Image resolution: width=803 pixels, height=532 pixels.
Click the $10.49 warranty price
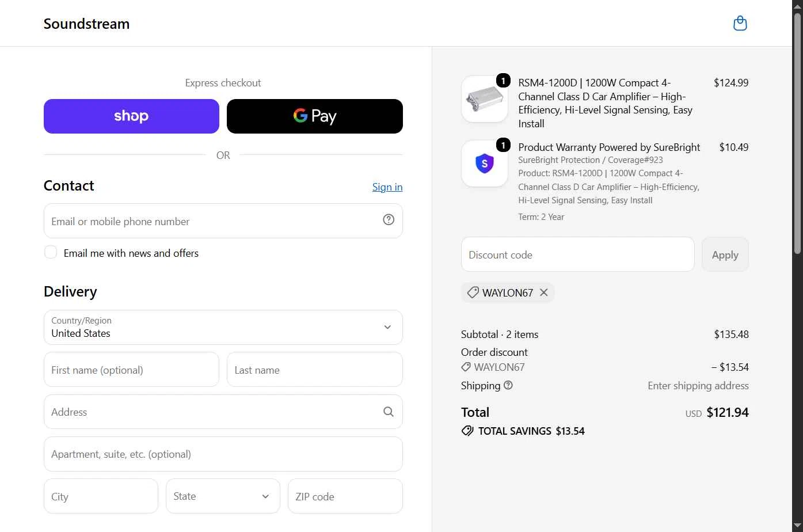pyautogui.click(x=734, y=147)
